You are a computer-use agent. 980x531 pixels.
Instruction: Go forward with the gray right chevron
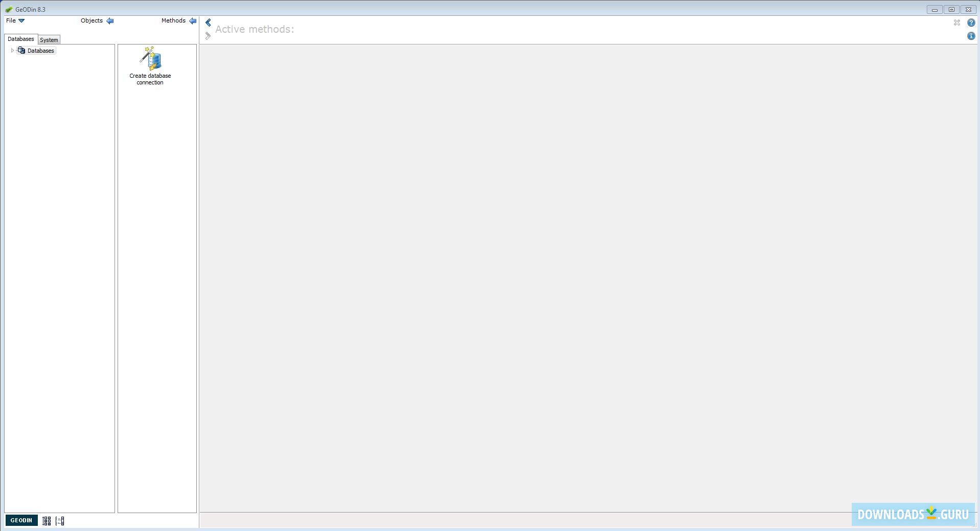pos(208,36)
